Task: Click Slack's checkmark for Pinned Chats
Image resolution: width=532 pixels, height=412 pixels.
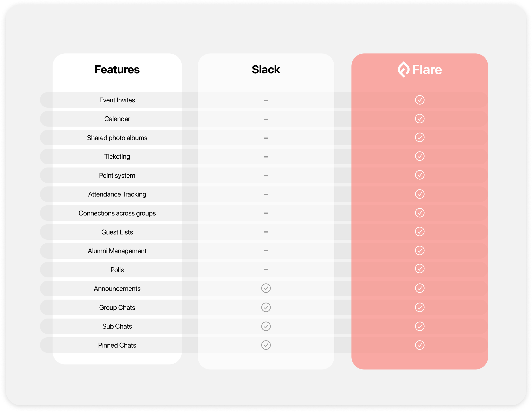Action: click(266, 345)
